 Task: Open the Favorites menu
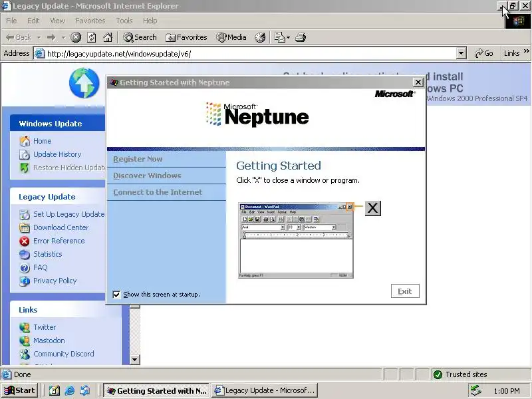point(90,21)
